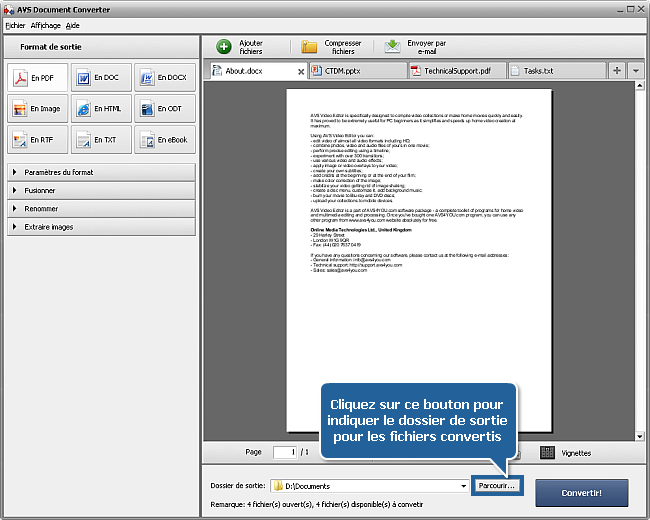Select En eBook output format
The width and height of the screenshot is (650, 520).
tap(165, 140)
